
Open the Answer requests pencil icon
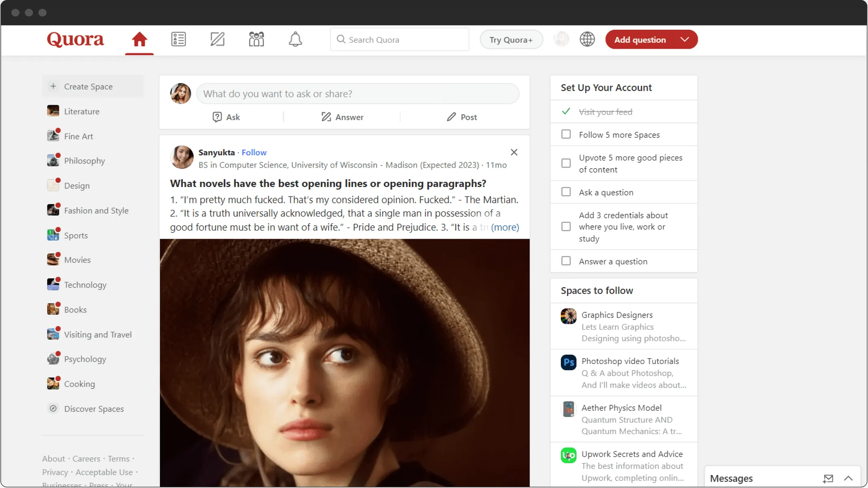tap(217, 39)
